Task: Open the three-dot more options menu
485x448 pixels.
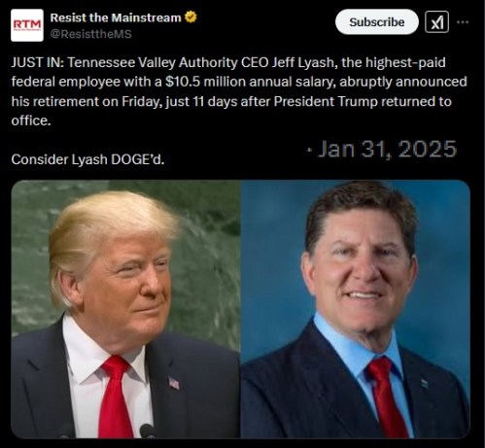Action: pos(463,22)
